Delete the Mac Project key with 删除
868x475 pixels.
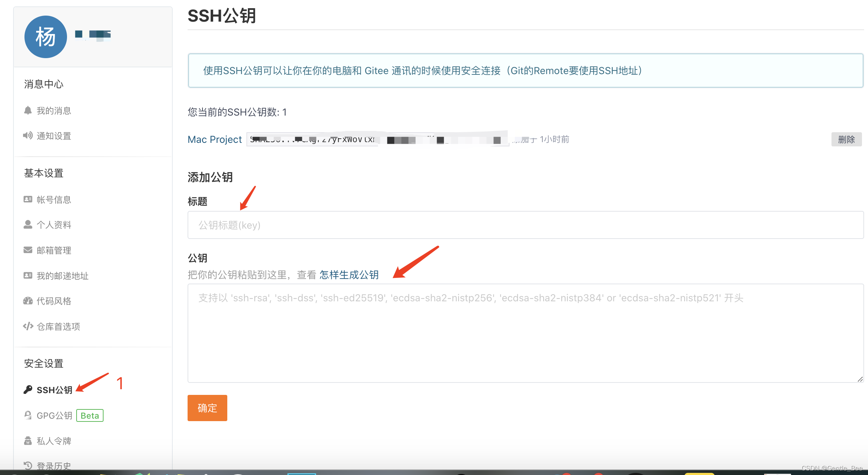tap(846, 139)
